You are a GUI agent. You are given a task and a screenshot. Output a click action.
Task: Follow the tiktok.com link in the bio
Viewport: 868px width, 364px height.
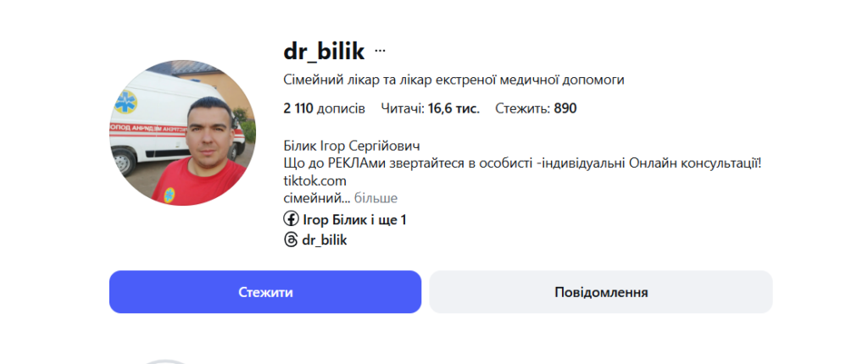(x=315, y=180)
